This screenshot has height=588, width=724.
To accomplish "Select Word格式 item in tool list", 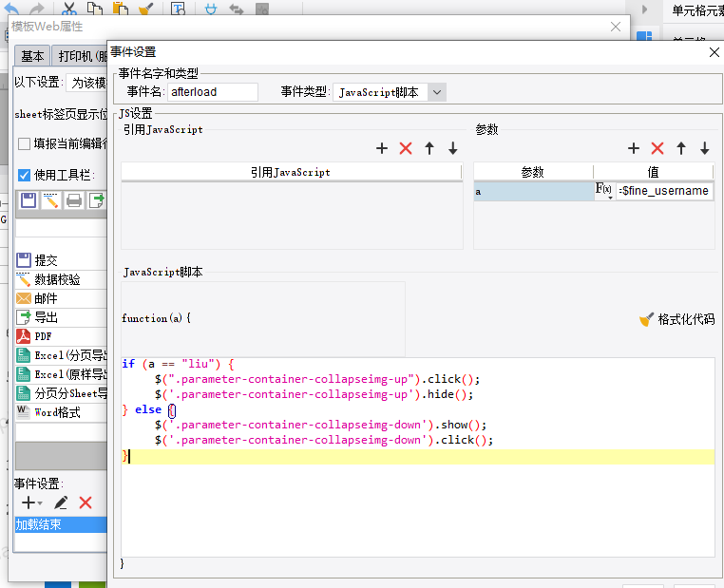I will (61, 411).
